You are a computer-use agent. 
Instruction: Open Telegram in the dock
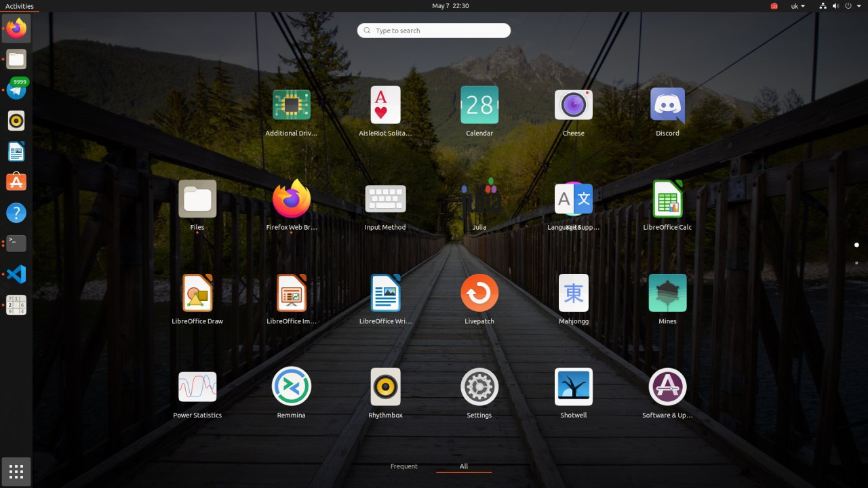click(16, 90)
